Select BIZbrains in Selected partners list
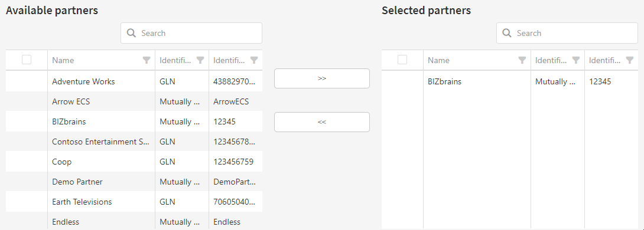 click(x=510, y=81)
